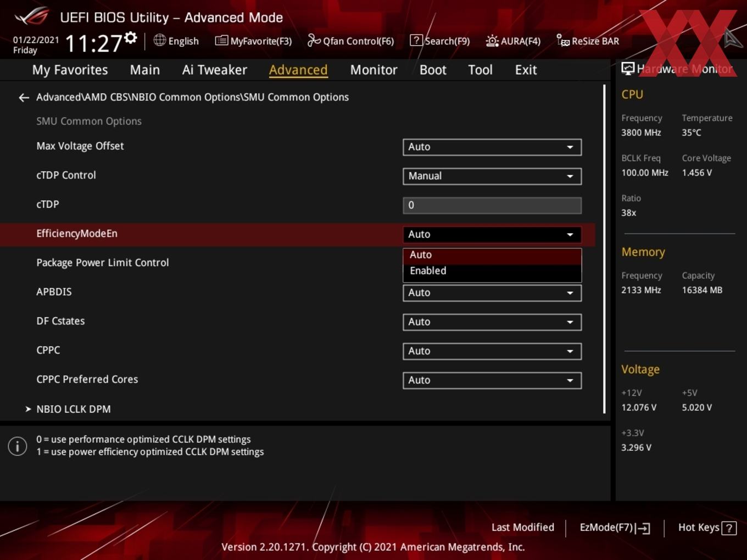Click the ROG logo icon
Image resolution: width=747 pixels, height=560 pixels.
tap(31, 16)
